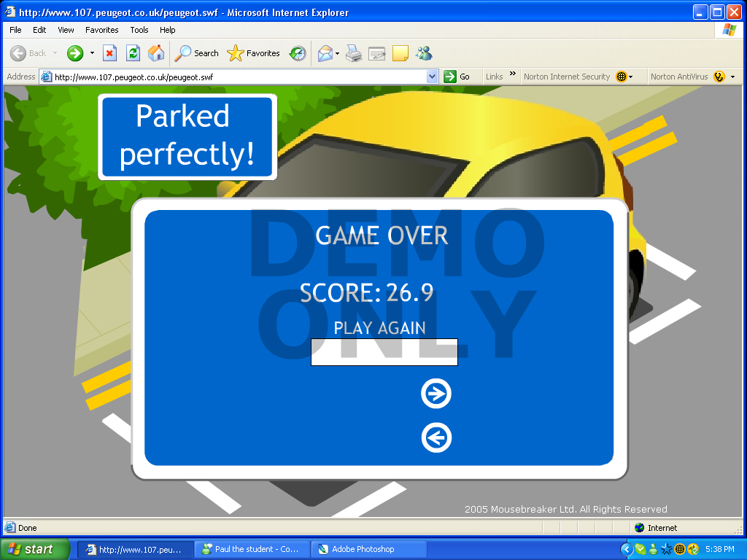This screenshot has width=747, height=560.
Task: Click the SCORE: 26.9 text
Action: point(366,293)
